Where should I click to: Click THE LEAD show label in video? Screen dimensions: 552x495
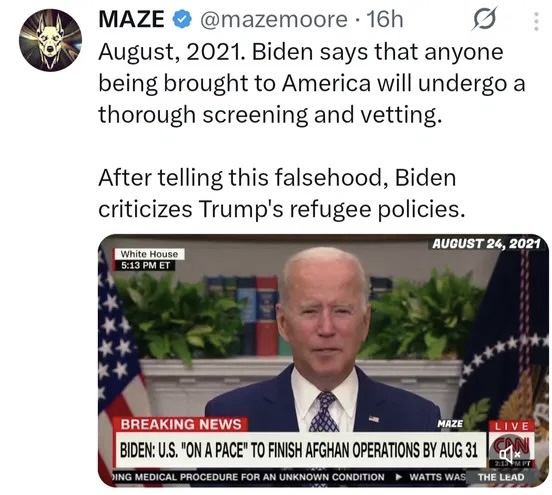[x=501, y=477]
